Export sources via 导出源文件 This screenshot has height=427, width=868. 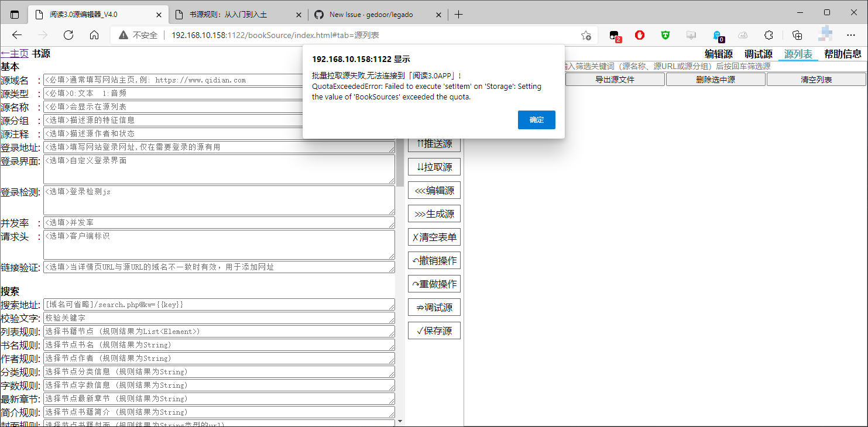point(615,79)
